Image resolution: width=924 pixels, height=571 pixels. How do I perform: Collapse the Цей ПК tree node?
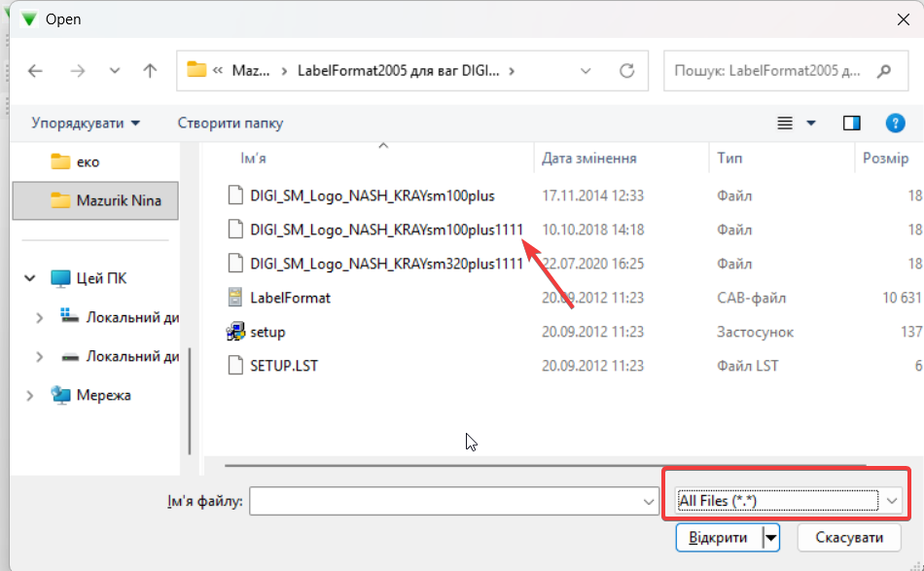pyautogui.click(x=30, y=279)
